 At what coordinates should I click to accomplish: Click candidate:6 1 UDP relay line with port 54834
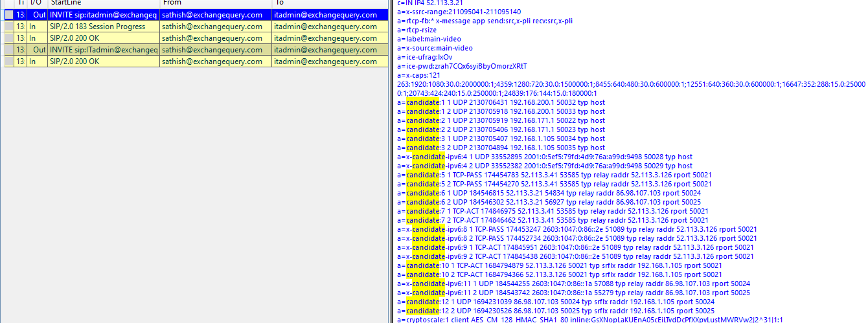click(549, 193)
